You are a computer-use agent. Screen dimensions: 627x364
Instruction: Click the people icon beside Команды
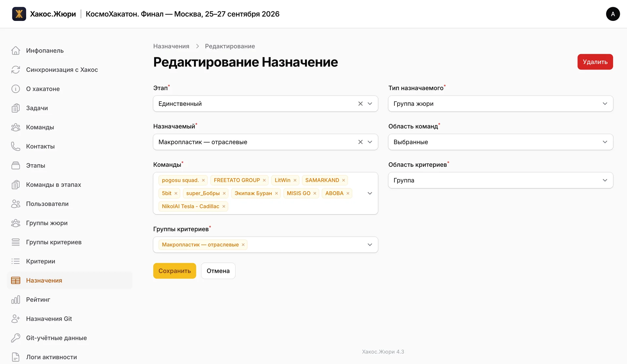pos(16,127)
